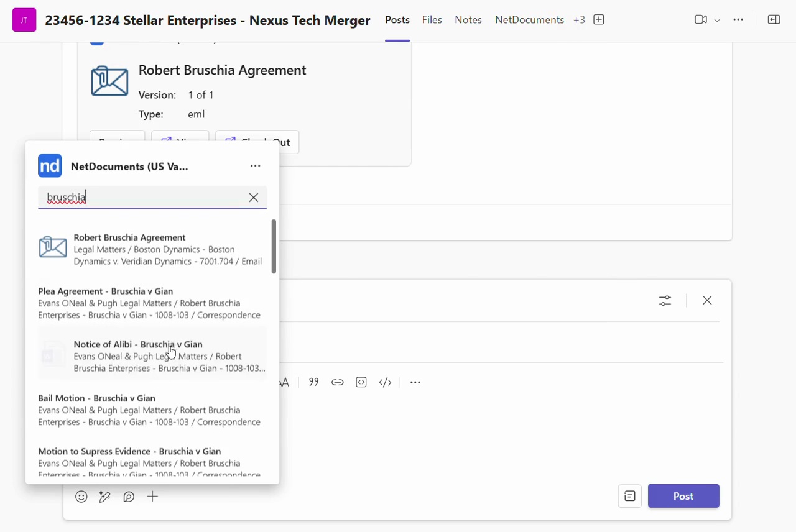The image size is (796, 532).
Task: Click the emoji smiley icon
Action: click(x=81, y=497)
